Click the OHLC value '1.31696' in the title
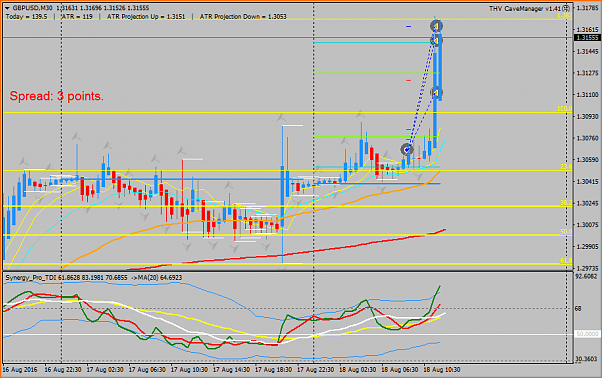Image resolution: width=602 pixels, height=378 pixels. [91, 8]
